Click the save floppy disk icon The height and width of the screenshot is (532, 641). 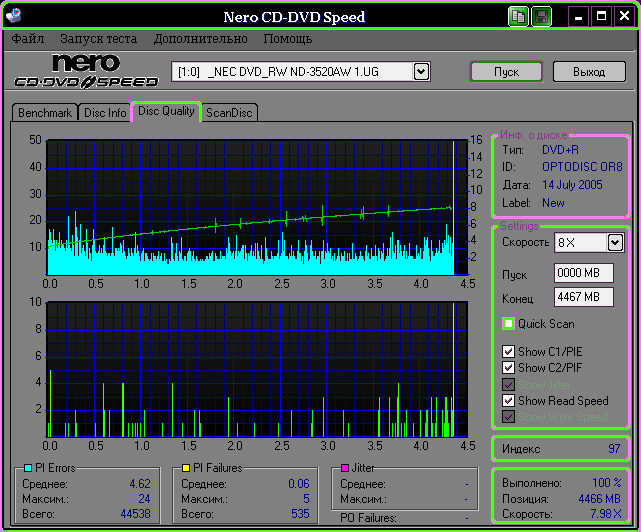click(541, 17)
